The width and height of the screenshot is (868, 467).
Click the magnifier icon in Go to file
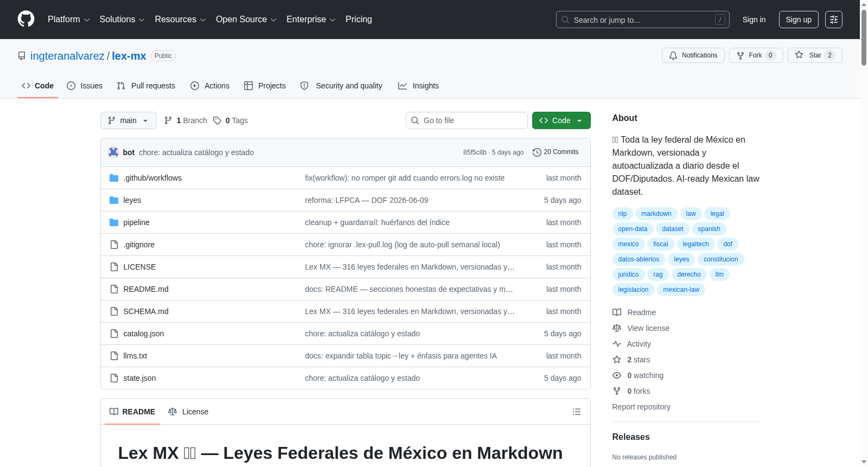pyautogui.click(x=415, y=120)
